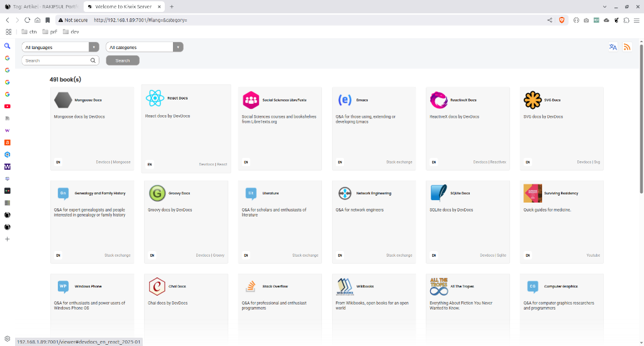Click the extensions puzzle icon
Viewport: 644px width, 346px height.
point(626,20)
